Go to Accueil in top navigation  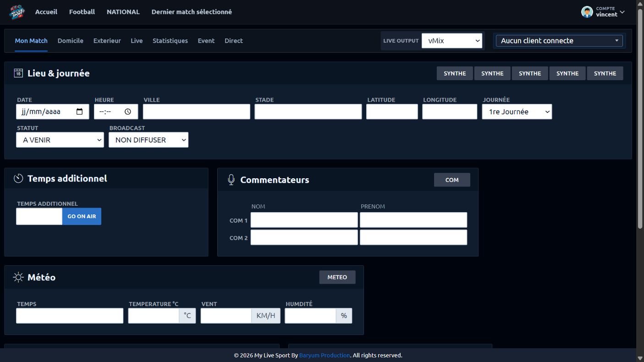coord(46,12)
